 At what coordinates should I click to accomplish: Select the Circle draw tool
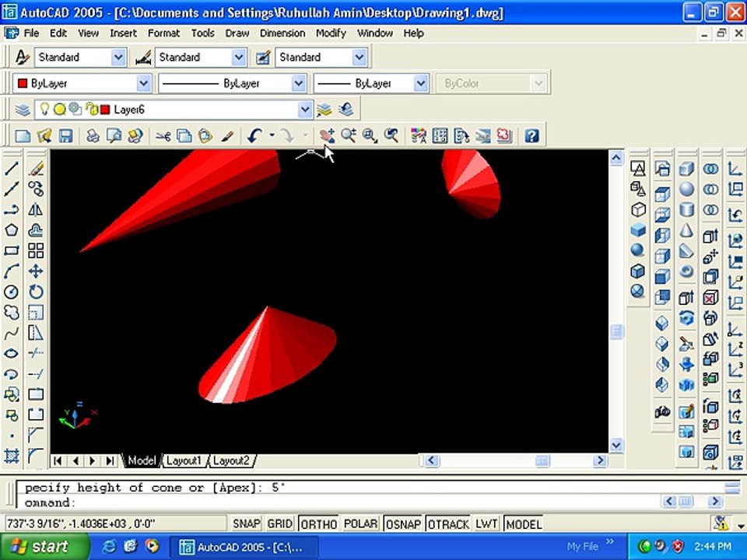tap(12, 292)
